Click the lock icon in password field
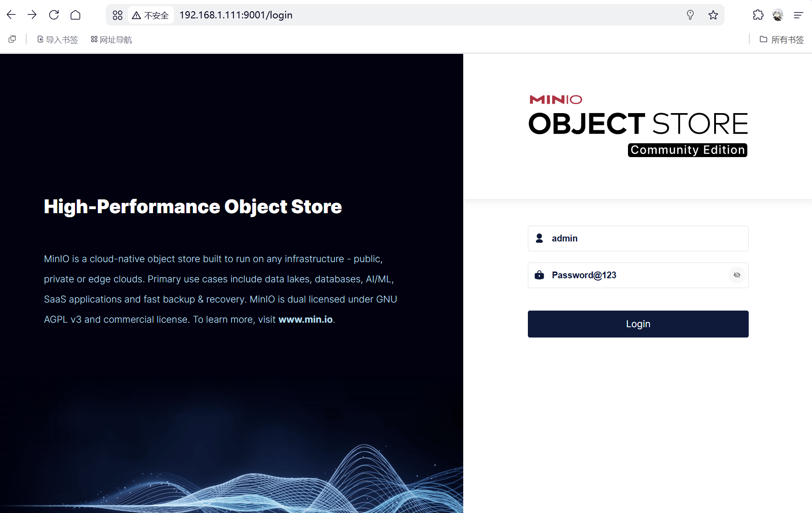This screenshot has height=513, width=812. coord(540,275)
